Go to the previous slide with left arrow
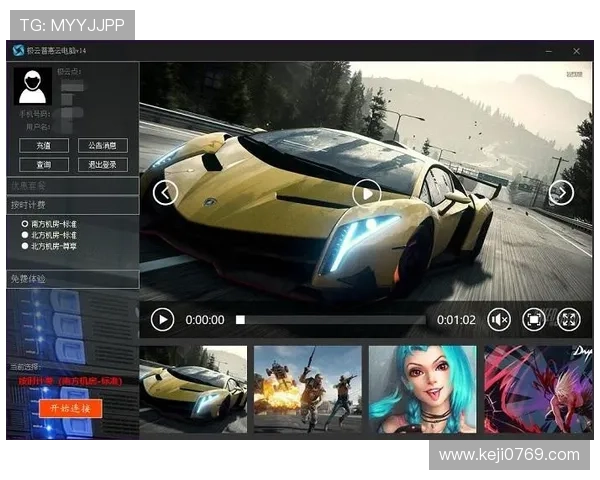 (166, 192)
